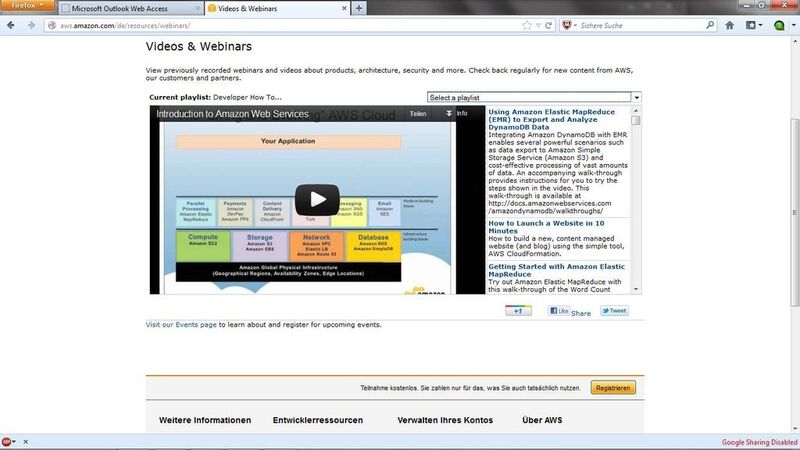Open Using Amazon Elastic MapReduce video link
800x450 pixels.
click(x=552, y=119)
